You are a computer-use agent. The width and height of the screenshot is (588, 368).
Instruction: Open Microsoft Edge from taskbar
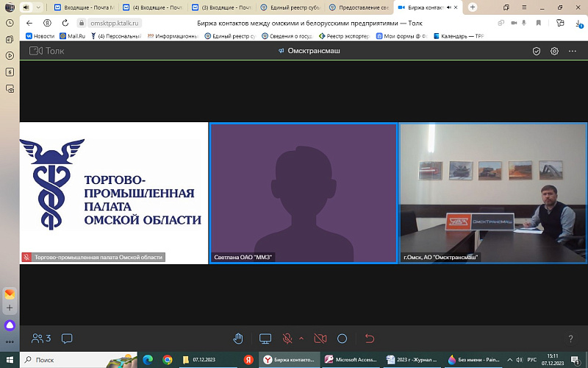click(x=148, y=360)
